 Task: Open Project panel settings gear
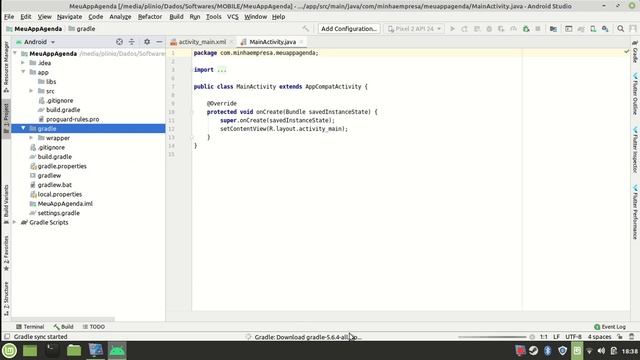click(147, 42)
